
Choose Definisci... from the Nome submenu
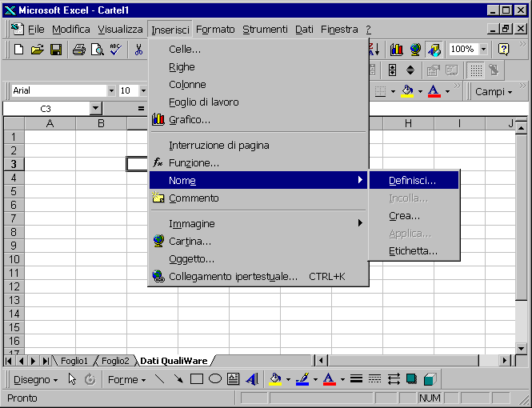point(412,181)
